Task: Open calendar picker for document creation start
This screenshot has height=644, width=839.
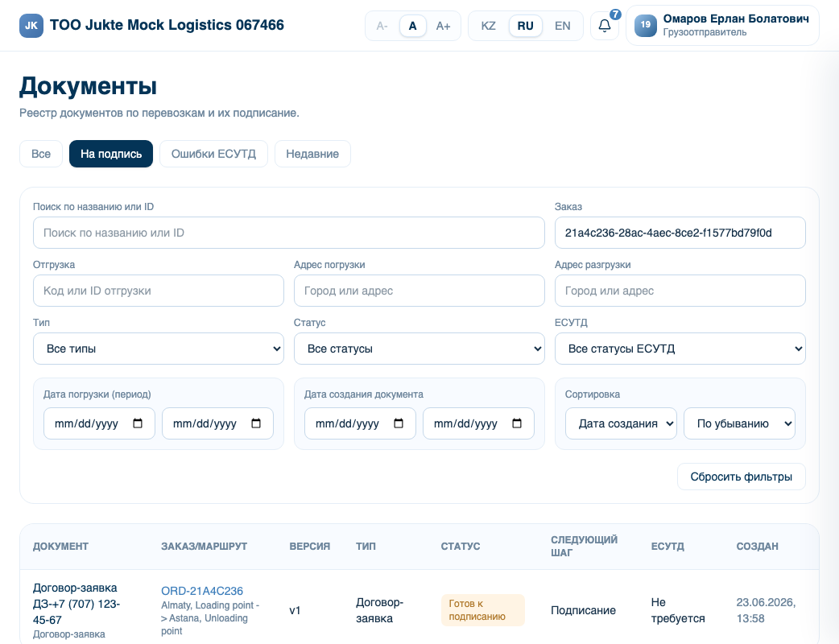Action: [x=399, y=423]
